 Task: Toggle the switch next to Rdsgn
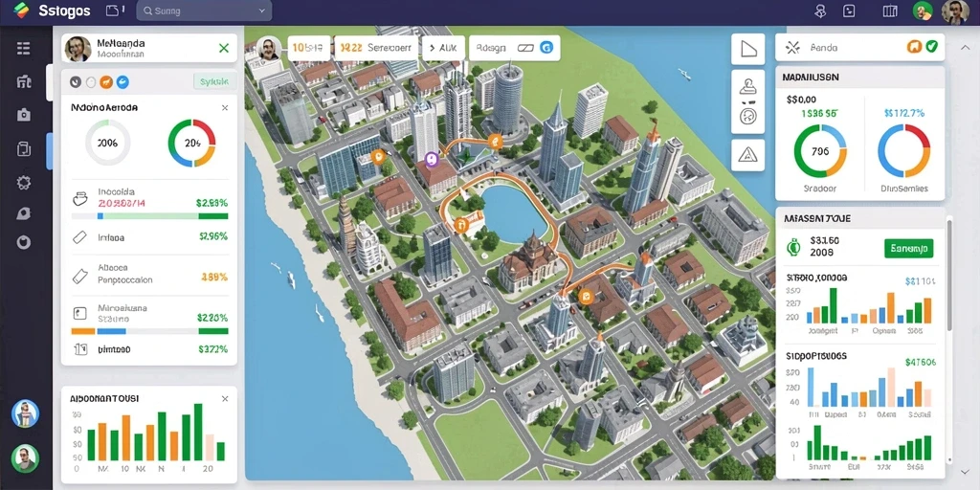click(x=525, y=48)
